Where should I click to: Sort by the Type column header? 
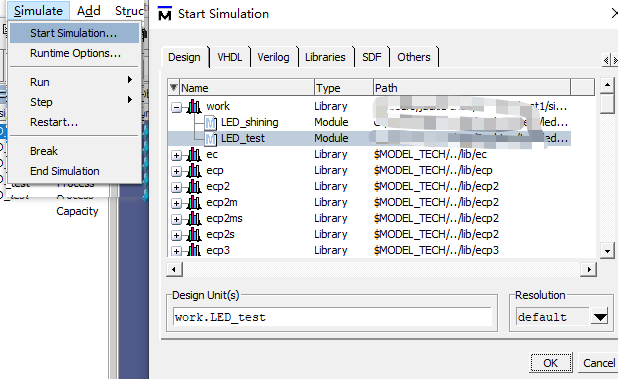tap(344, 87)
